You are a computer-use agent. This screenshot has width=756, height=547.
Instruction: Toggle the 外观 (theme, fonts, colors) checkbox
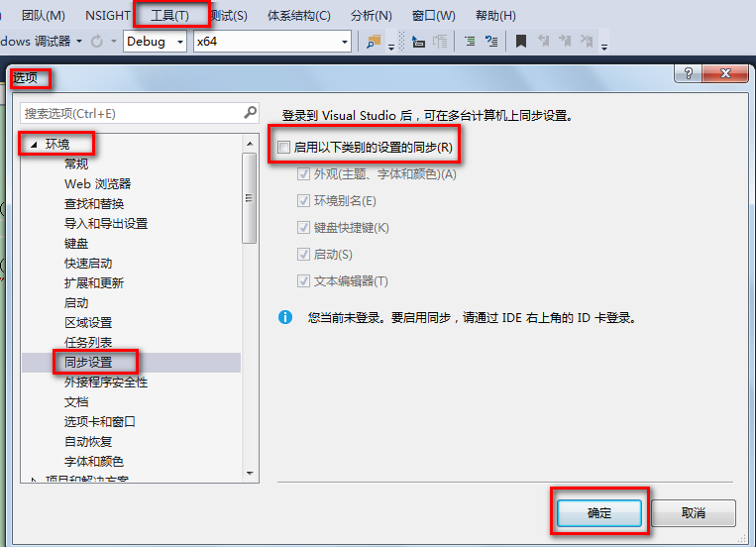tap(303, 174)
